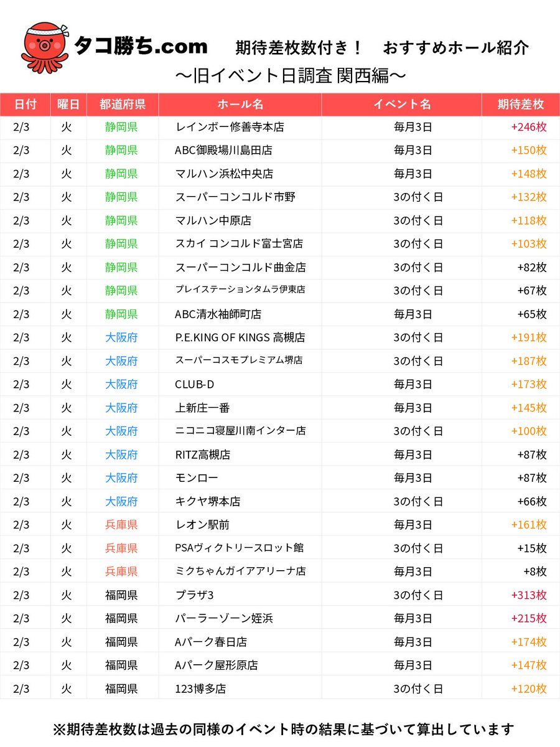Select the ホール名 column header

coord(240,104)
